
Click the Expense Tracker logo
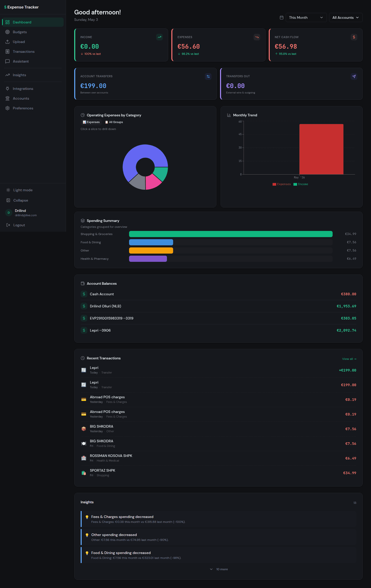click(x=21, y=7)
